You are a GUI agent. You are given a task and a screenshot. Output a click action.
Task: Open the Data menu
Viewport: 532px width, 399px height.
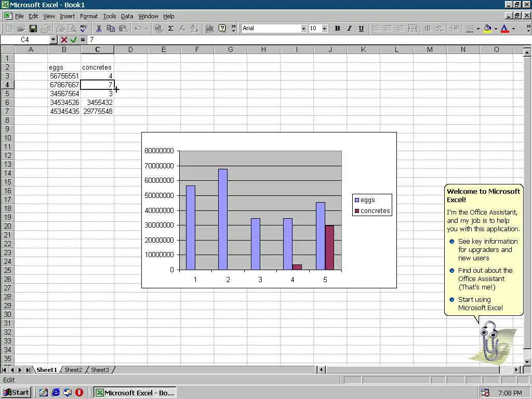coord(127,16)
